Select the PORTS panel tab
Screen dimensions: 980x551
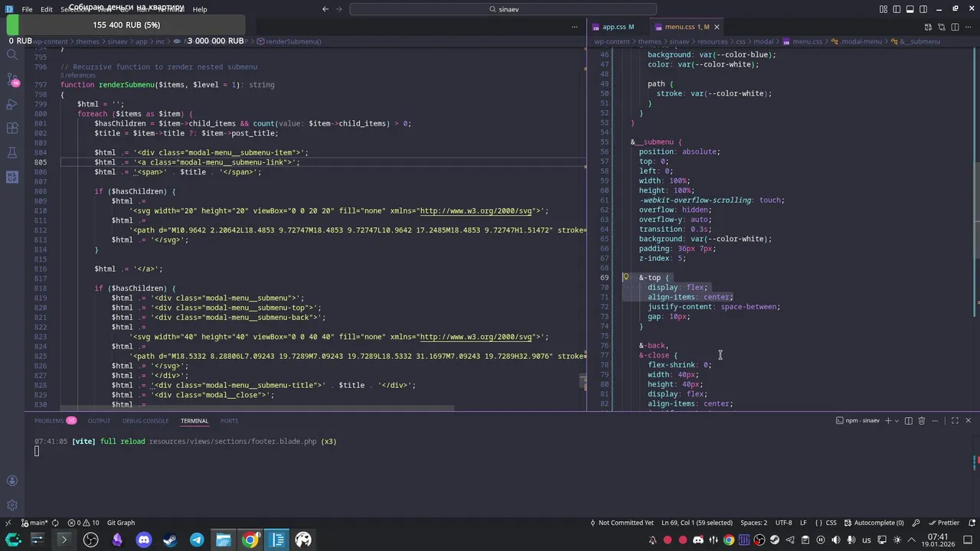pyautogui.click(x=229, y=421)
